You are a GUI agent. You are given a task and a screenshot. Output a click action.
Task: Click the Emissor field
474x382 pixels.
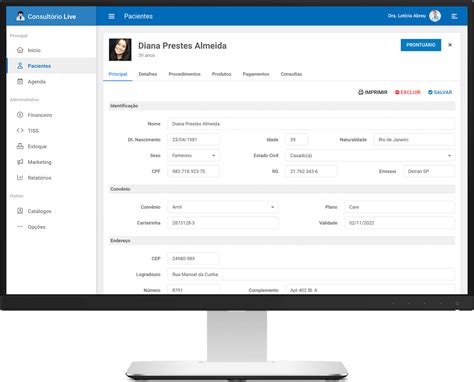click(429, 171)
